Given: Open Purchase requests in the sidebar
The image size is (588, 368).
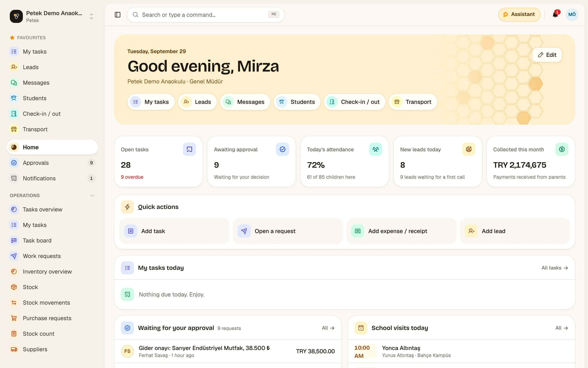Looking at the screenshot, I should point(52,318).
